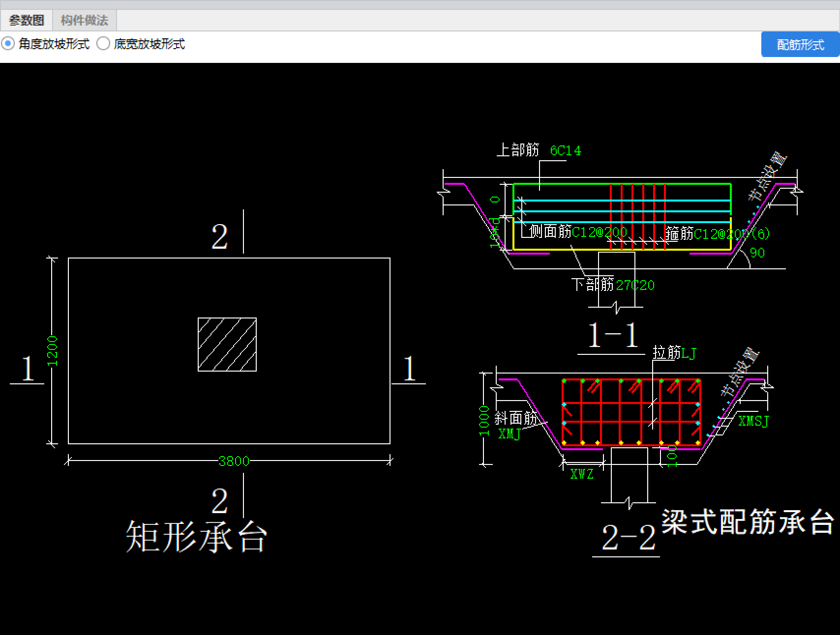Click the 上部筋 label
840x635 pixels.
(518, 150)
